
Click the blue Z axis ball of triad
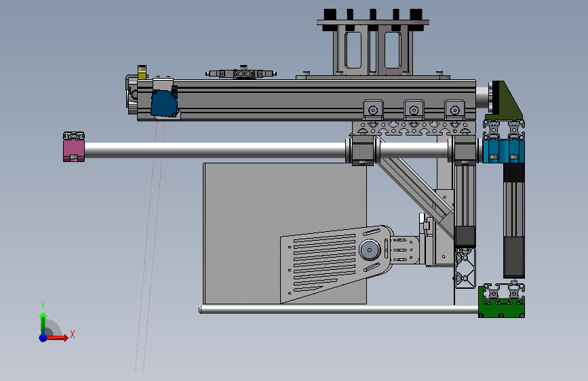pyautogui.click(x=43, y=338)
